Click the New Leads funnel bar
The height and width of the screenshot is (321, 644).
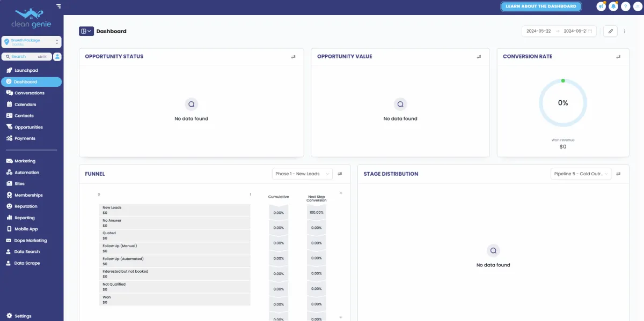pyautogui.click(x=174, y=210)
